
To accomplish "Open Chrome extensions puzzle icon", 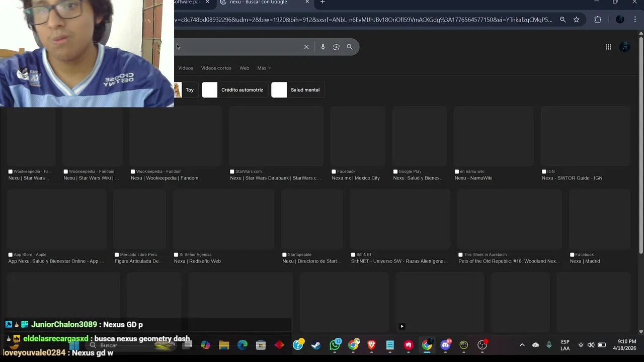I will [x=598, y=20].
